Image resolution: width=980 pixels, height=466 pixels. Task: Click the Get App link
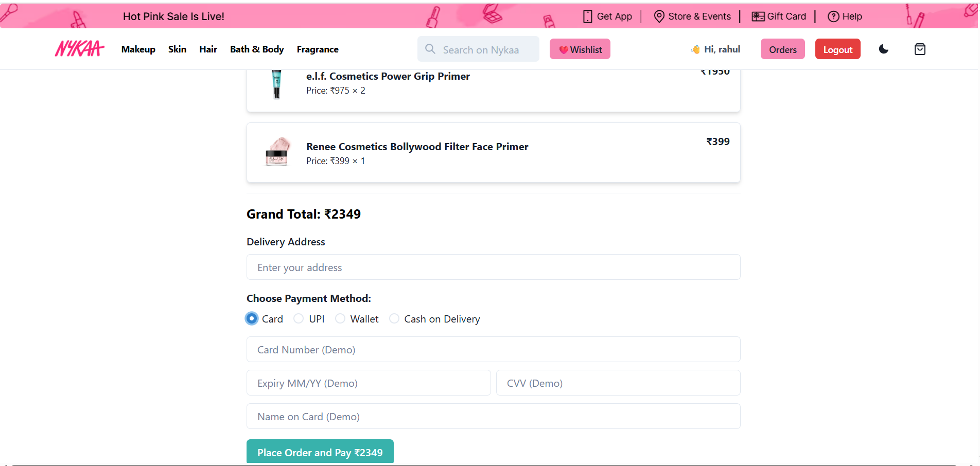pos(614,16)
